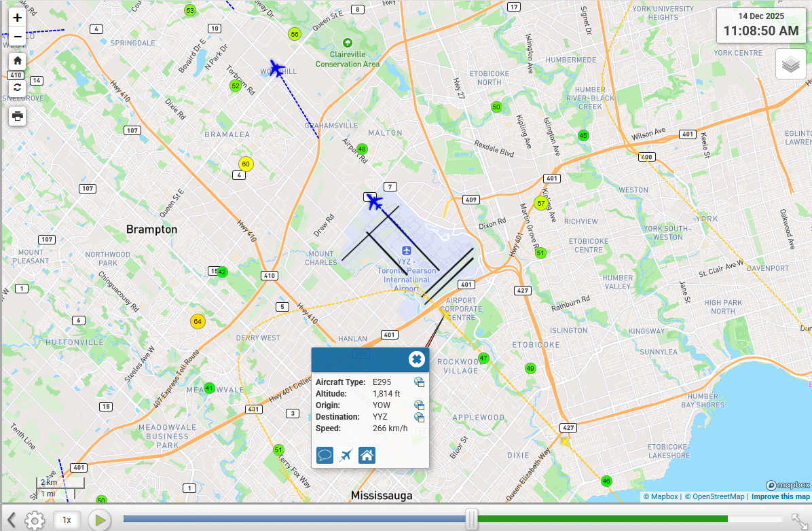Screen dimensions: 812x531
Task: Open the playback settings gear
Action: point(35,521)
